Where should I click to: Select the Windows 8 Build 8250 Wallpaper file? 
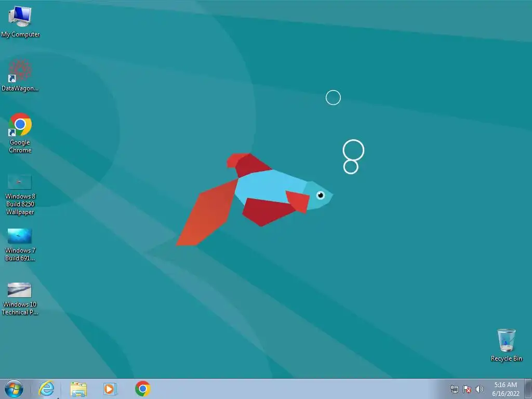(x=20, y=194)
